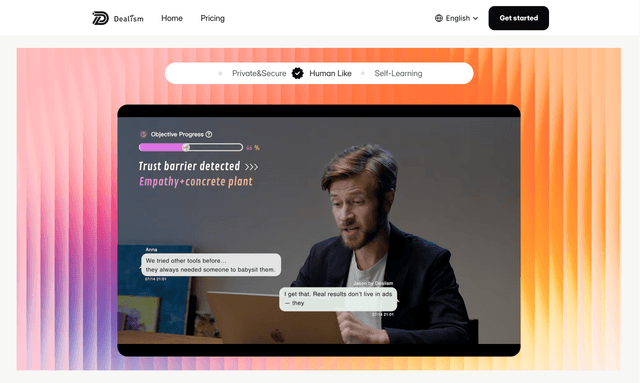This screenshot has width=640, height=383.
Task: Click the 'Jason by Dealism' label
Action: [x=373, y=283]
